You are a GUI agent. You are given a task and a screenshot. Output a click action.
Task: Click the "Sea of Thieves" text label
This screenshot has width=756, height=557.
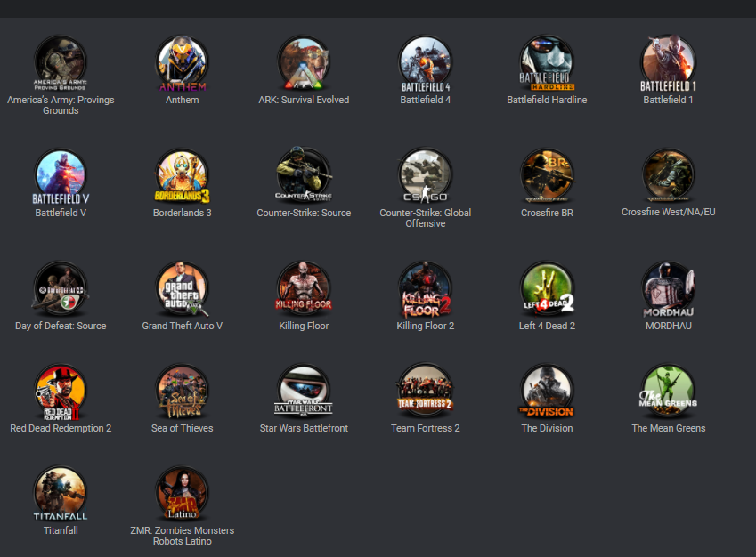coord(183,428)
